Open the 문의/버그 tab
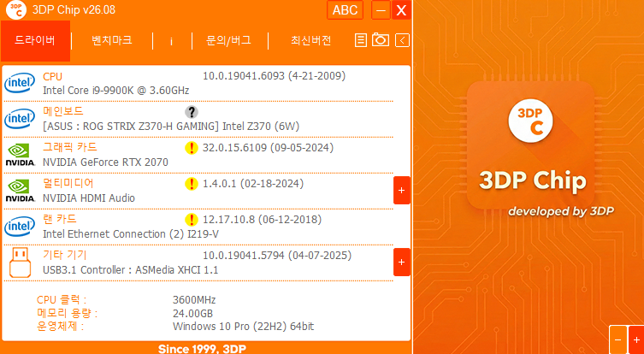The width and height of the screenshot is (644, 354). (228, 40)
